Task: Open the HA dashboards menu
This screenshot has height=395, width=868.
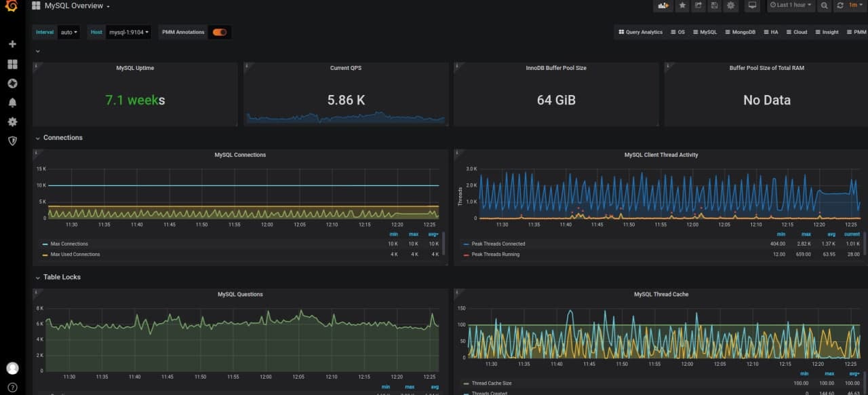Action: click(x=770, y=32)
